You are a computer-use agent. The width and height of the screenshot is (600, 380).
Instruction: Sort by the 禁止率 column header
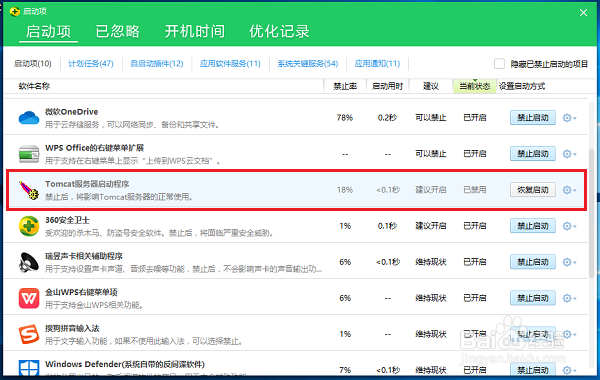(345, 86)
